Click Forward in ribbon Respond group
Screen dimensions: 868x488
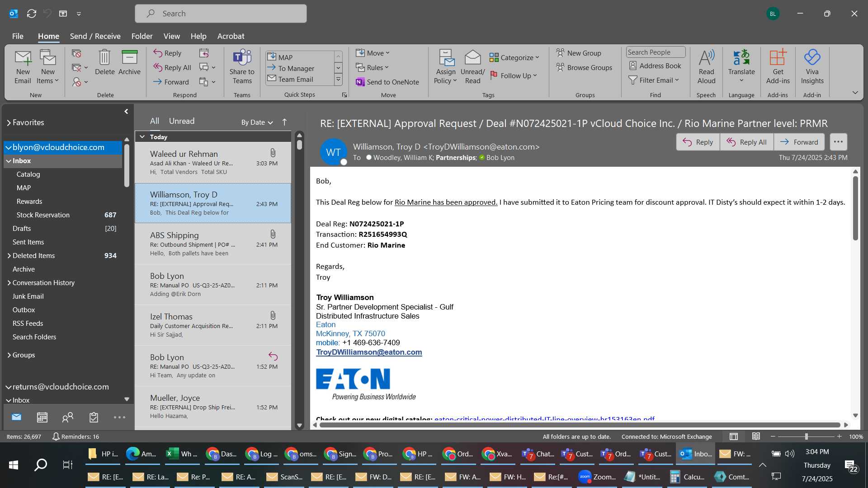(x=171, y=82)
